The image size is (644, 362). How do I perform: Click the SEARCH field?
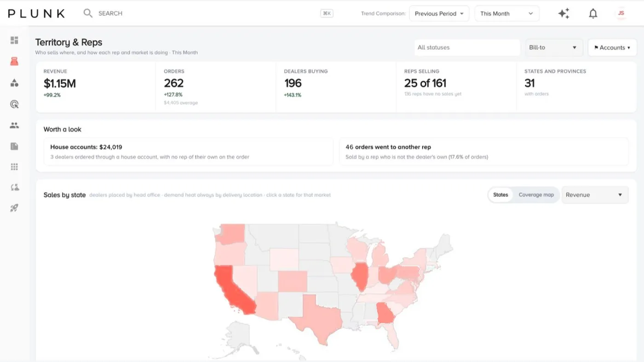(x=110, y=13)
